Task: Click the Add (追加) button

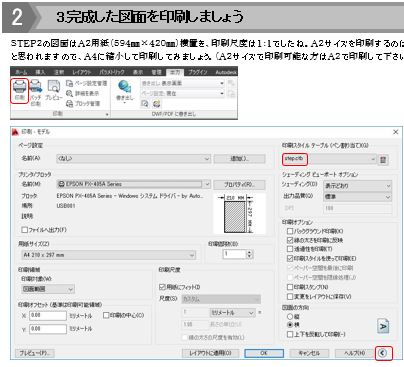Action: [x=240, y=159]
